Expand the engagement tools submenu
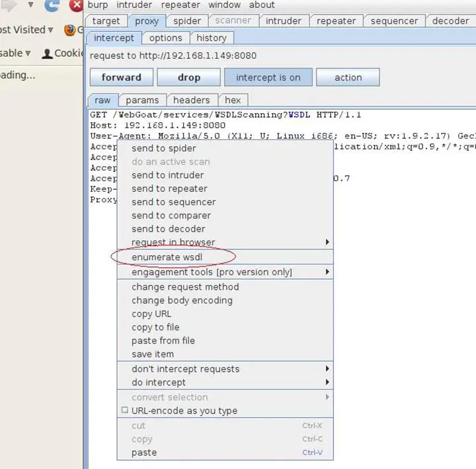The image size is (476, 469). click(327, 272)
